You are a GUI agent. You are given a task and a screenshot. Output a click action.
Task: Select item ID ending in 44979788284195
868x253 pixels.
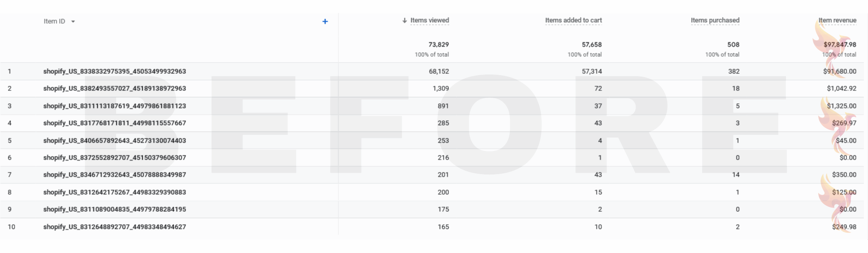click(115, 209)
